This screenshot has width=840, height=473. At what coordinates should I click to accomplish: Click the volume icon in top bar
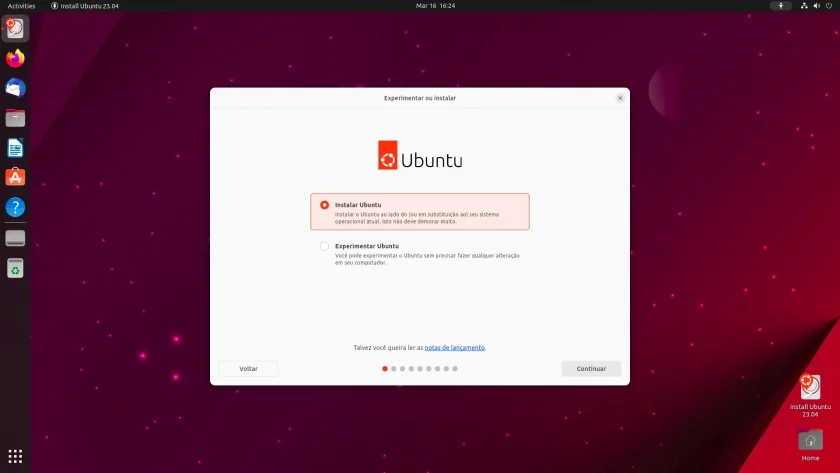(816, 5)
